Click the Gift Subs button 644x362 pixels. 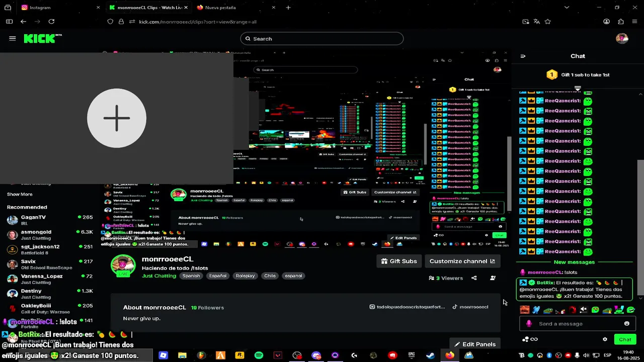pyautogui.click(x=399, y=261)
